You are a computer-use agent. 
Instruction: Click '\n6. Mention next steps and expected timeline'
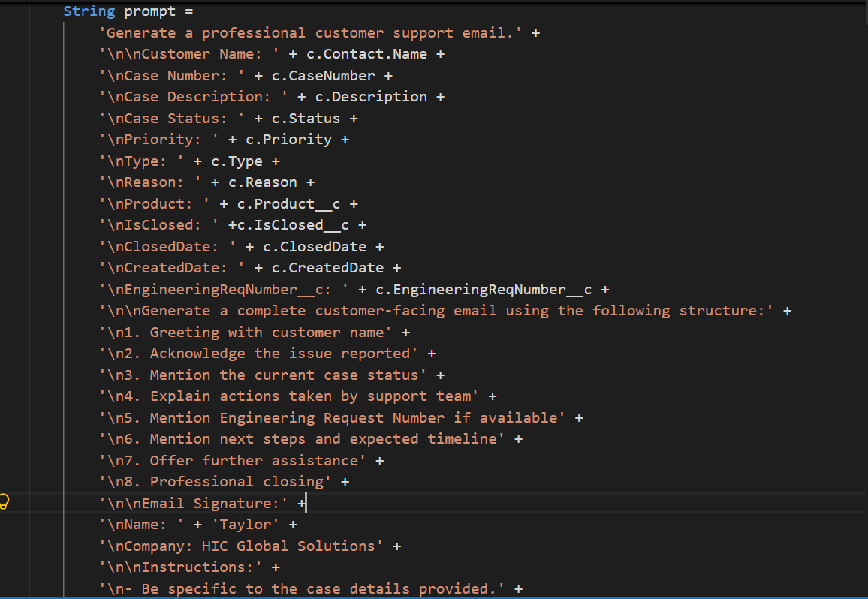(x=302, y=439)
